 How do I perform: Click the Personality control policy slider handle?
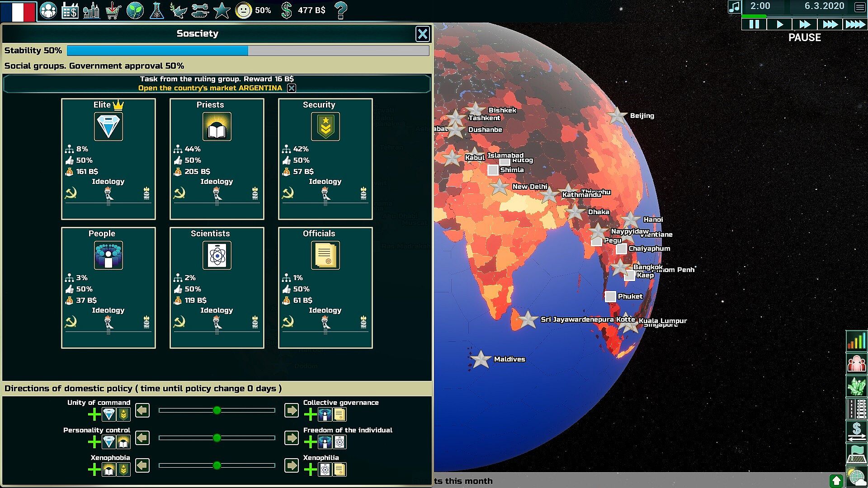[x=217, y=438]
